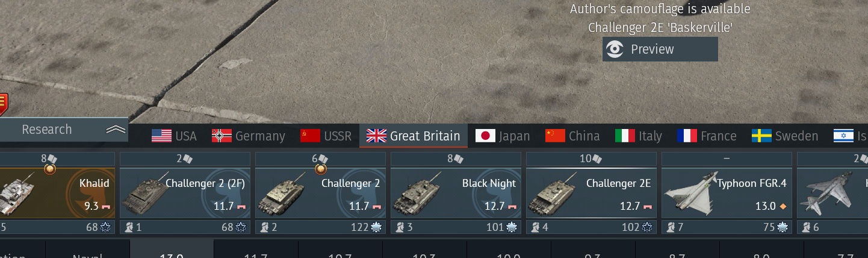Expand the Research panel chevron
The height and width of the screenshot is (258, 868).
[116, 130]
